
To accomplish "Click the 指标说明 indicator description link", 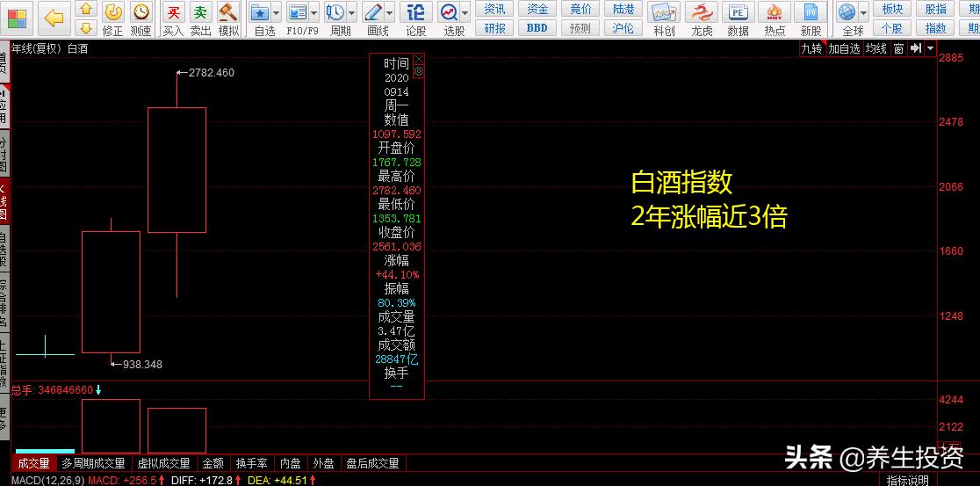I will point(907,481).
